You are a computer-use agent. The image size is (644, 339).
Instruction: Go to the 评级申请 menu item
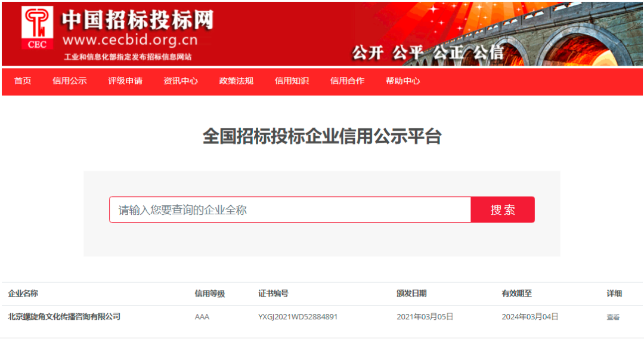click(125, 81)
